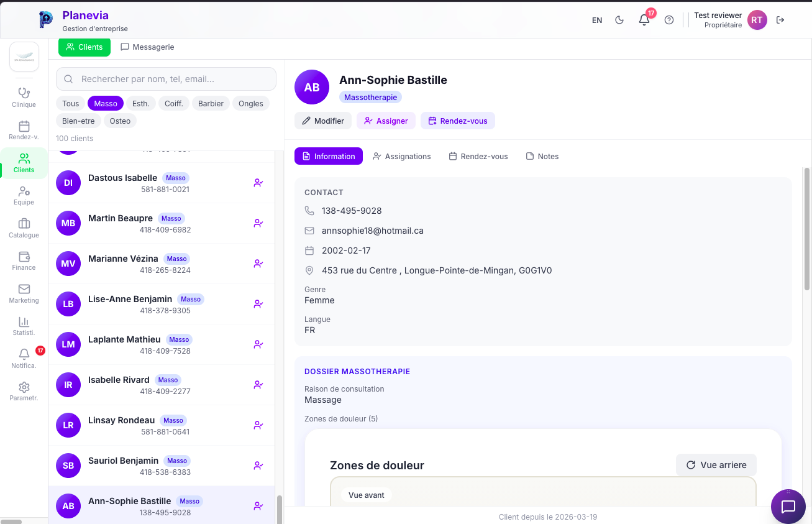Select client Isabelle Rivard
Screen dimensions: 812x524
(162, 385)
